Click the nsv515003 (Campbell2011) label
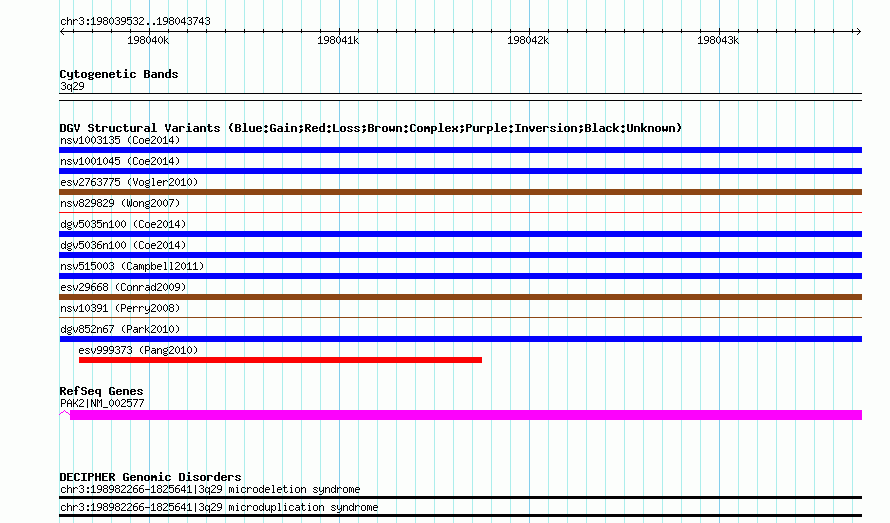The width and height of the screenshot is (890, 523). click(132, 266)
